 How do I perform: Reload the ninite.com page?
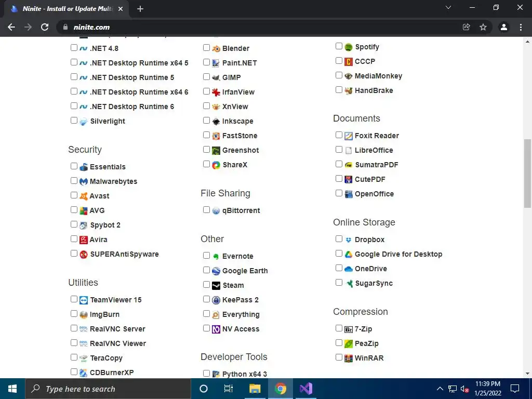(45, 27)
